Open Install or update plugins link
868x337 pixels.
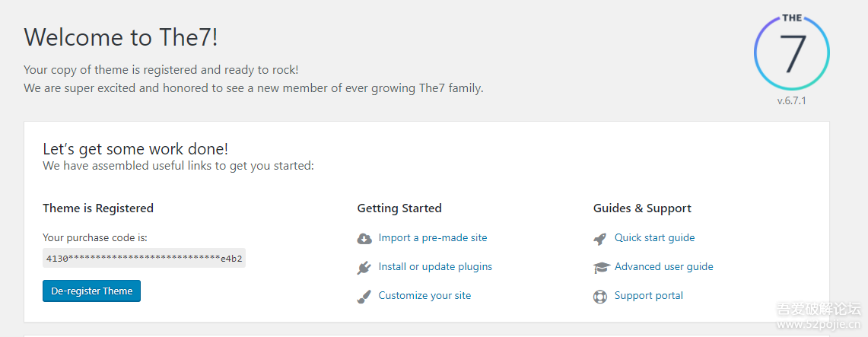(435, 267)
